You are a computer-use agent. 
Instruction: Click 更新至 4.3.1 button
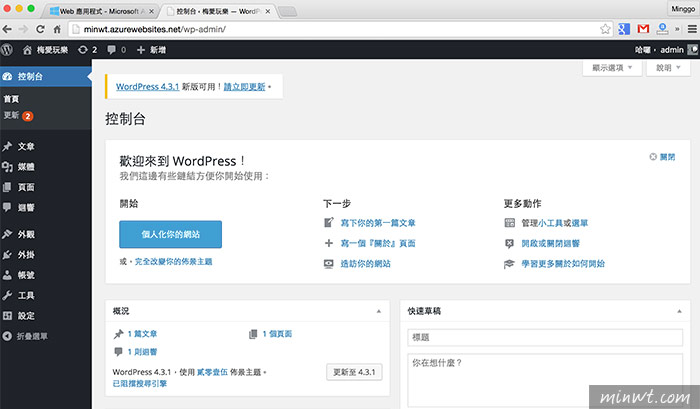354,372
